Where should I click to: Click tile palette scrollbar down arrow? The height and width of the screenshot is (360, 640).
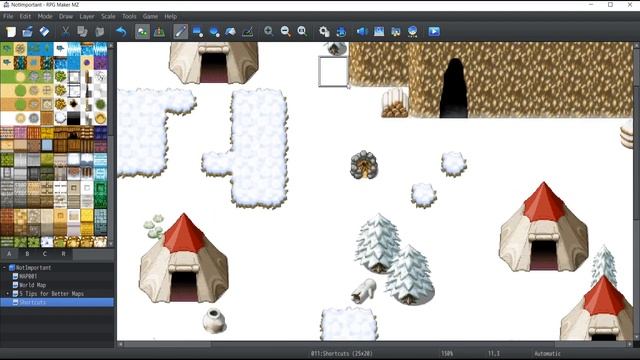click(111, 244)
